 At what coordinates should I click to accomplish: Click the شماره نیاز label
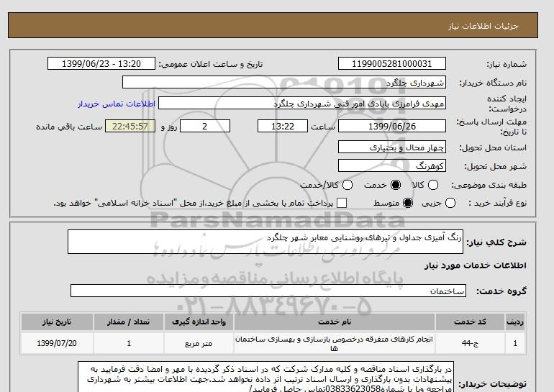tap(507, 64)
